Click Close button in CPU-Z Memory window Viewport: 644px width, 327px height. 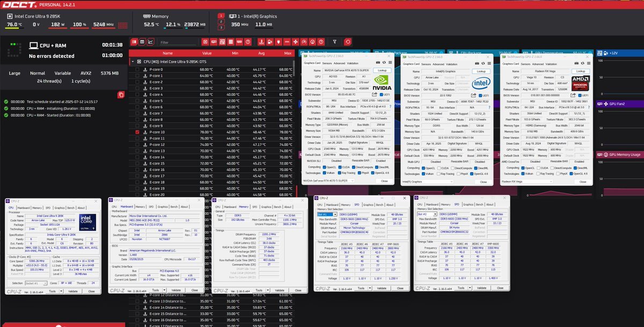coord(299,290)
